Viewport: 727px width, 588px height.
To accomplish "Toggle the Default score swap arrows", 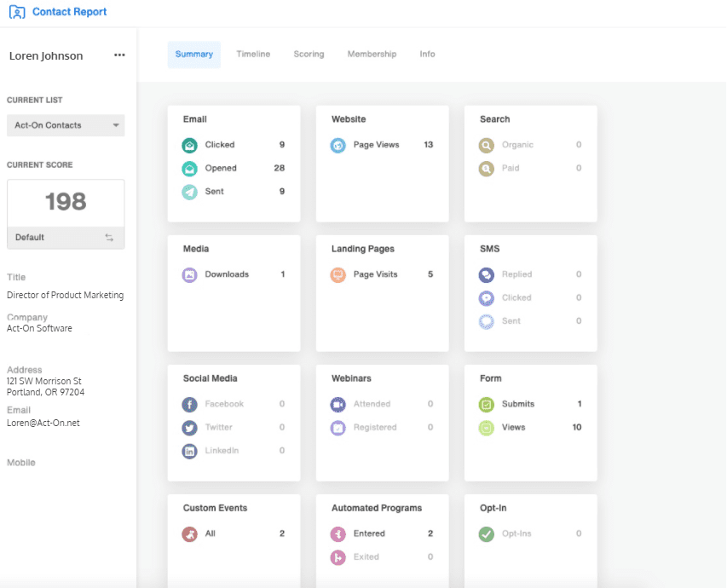I will click(x=109, y=238).
